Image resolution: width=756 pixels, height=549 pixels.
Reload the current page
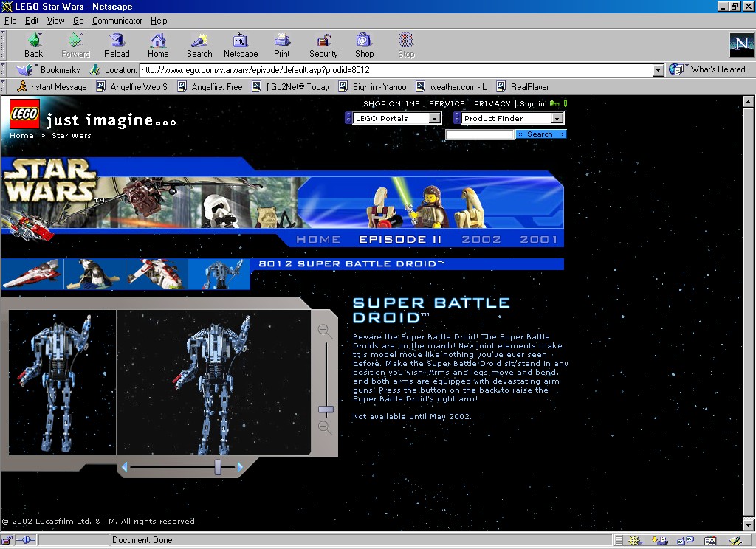click(x=117, y=45)
